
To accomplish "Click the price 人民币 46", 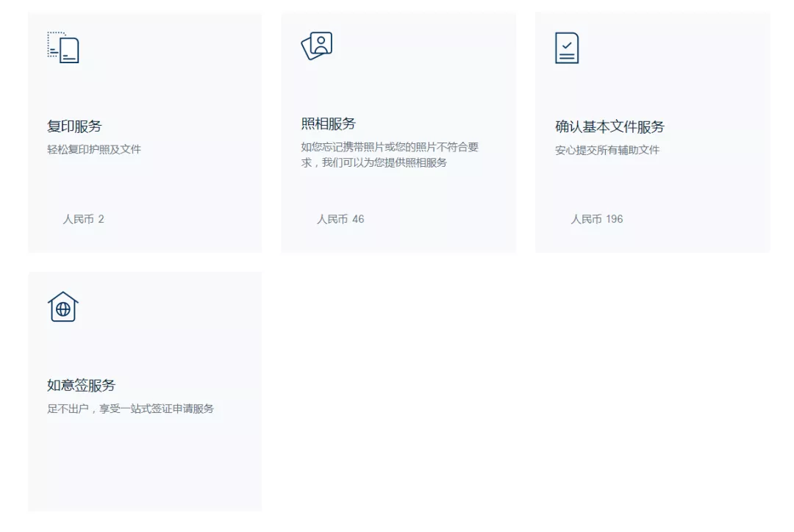I will [x=341, y=219].
